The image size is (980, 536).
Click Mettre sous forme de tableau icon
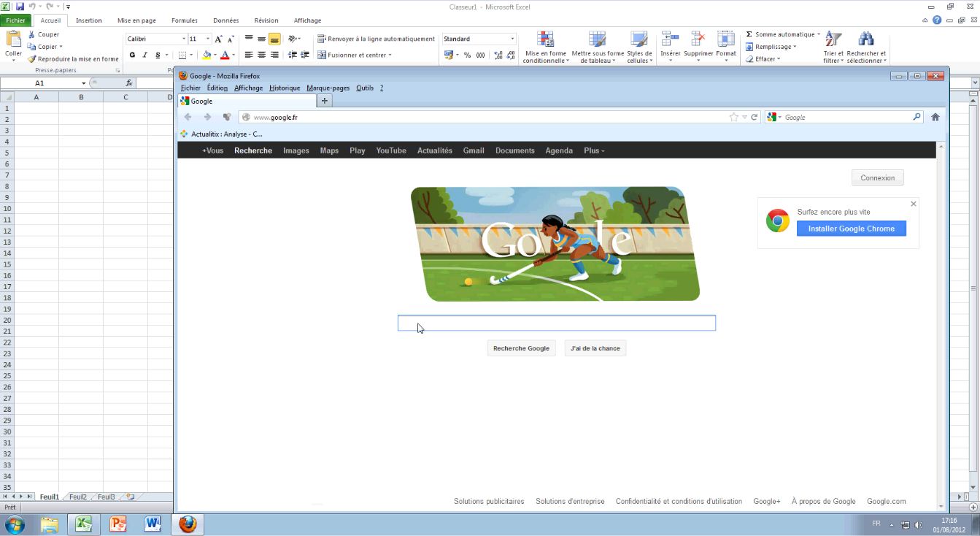tap(598, 39)
